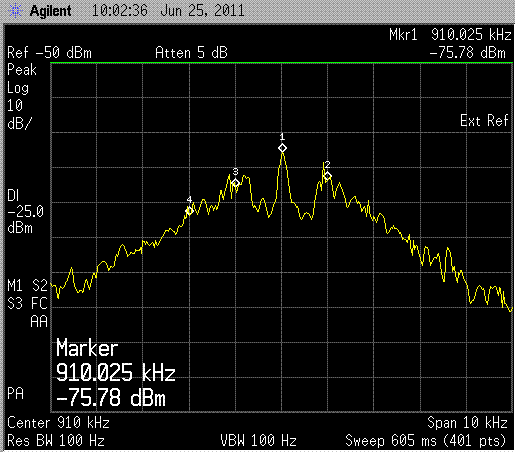
Task: Select marker 4 diamond on the trace
Action: tap(189, 211)
